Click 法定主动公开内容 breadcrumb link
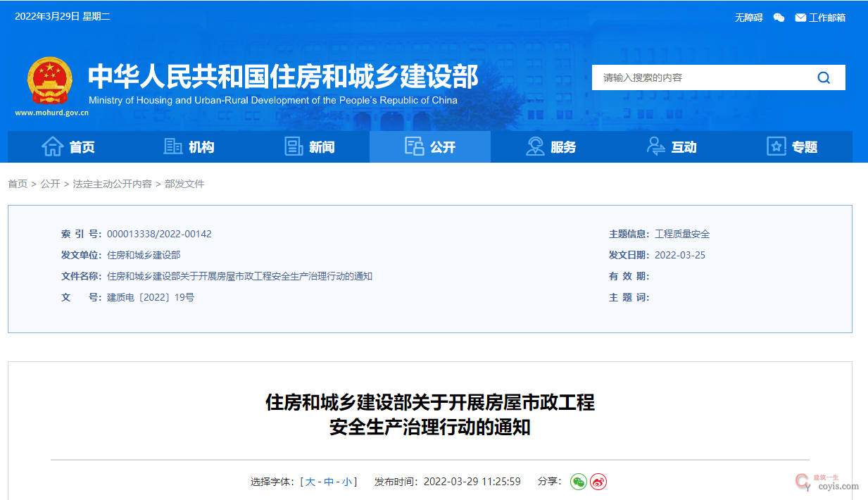 (x=113, y=184)
